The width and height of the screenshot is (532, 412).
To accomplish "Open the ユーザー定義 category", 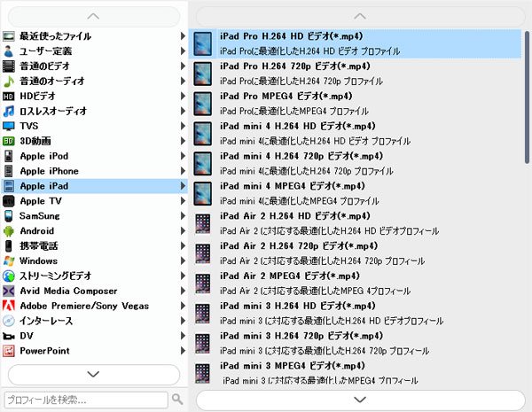I will point(94,51).
